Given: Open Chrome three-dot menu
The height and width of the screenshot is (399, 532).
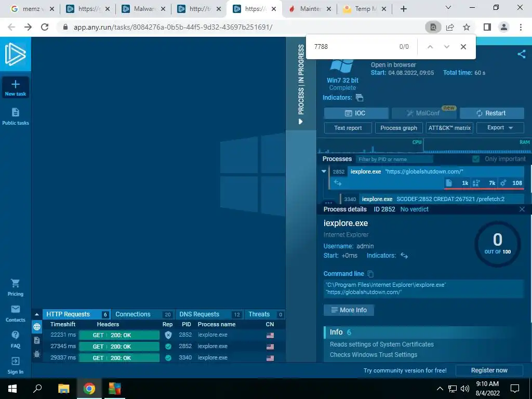Looking at the screenshot, I should [x=521, y=27].
